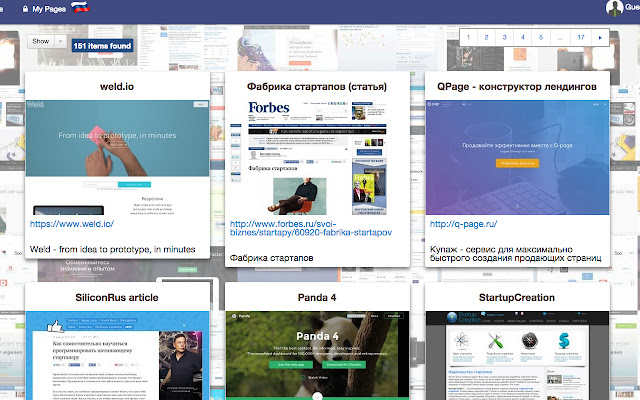Click the lock icon beside My Pages
Image resolution: width=640 pixels, height=400 pixels.
point(25,9)
